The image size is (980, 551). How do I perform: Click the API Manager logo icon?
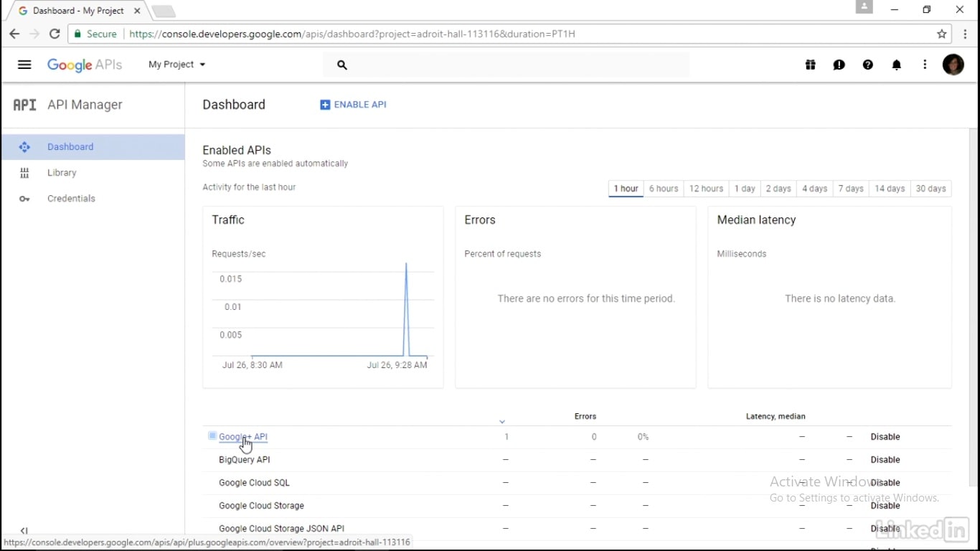pyautogui.click(x=24, y=105)
